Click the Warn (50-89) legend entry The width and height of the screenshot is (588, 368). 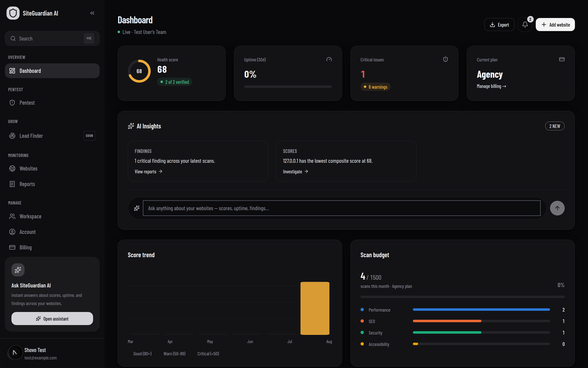174,354
